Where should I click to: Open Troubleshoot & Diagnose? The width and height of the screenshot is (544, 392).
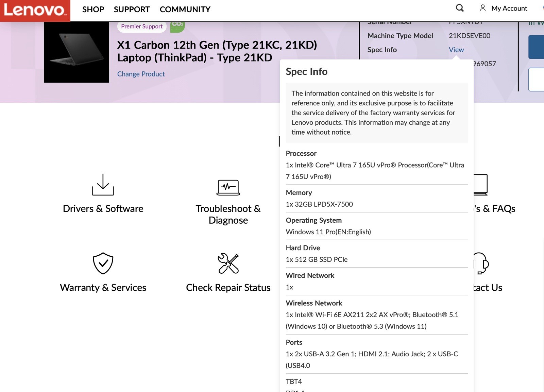[x=228, y=214]
